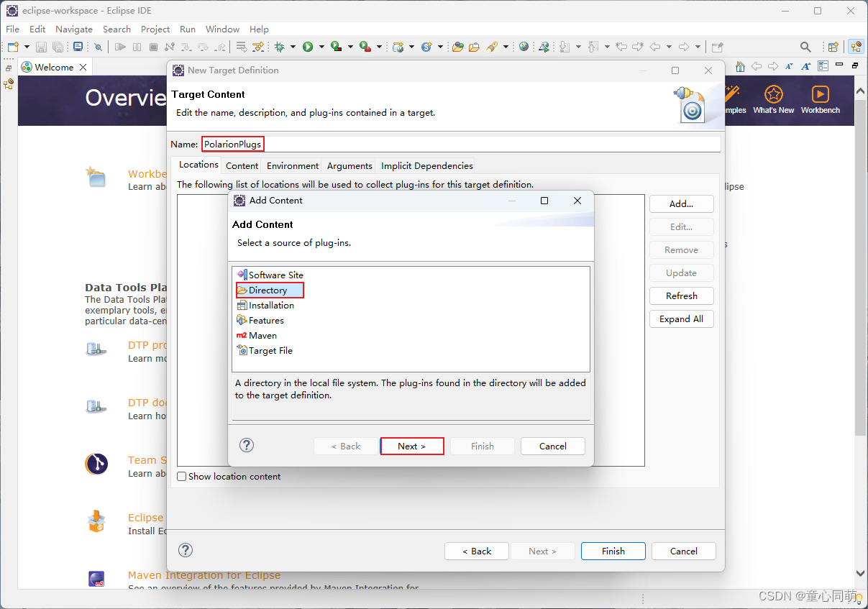Click the Open Web Browser globe icon
868x609 pixels.
524,47
